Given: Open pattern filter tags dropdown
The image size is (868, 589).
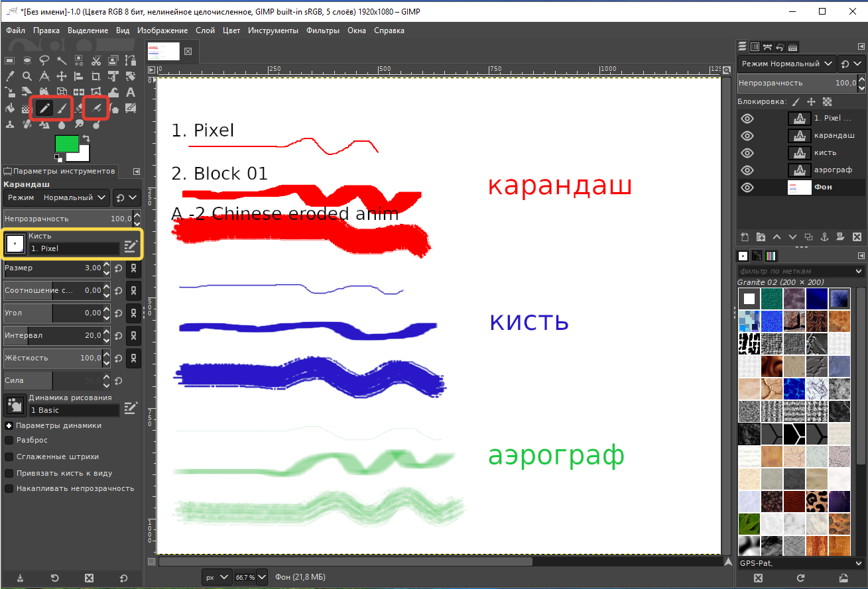Looking at the screenshot, I should click(x=859, y=271).
